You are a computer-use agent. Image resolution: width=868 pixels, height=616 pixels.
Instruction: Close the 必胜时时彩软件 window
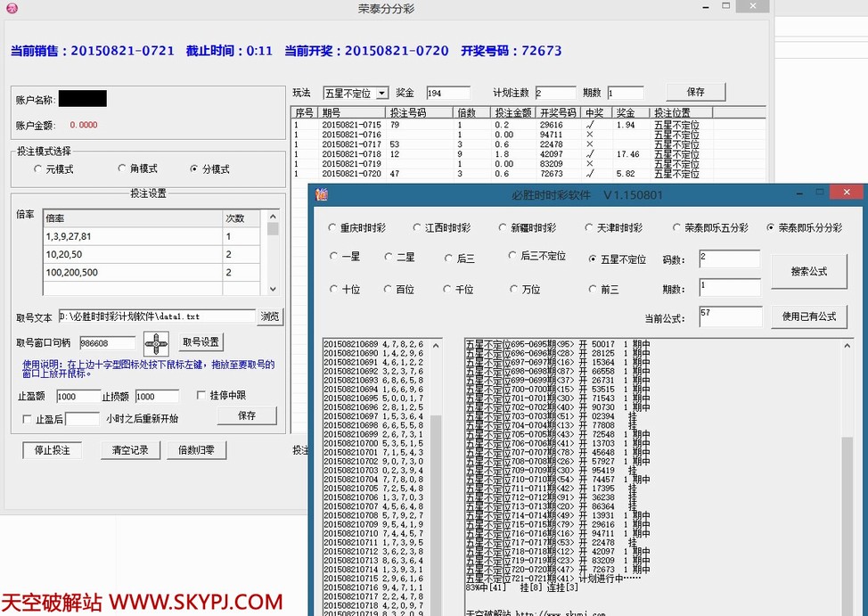[846, 193]
